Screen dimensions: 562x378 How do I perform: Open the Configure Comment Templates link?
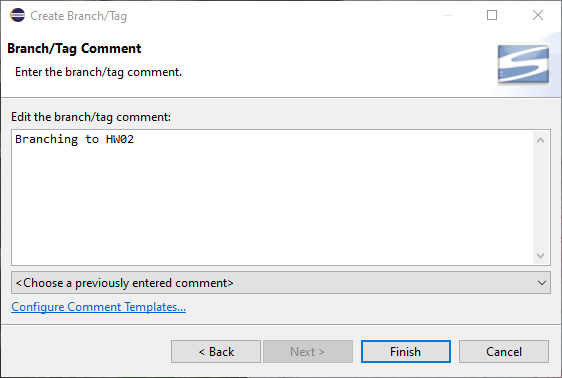point(99,307)
